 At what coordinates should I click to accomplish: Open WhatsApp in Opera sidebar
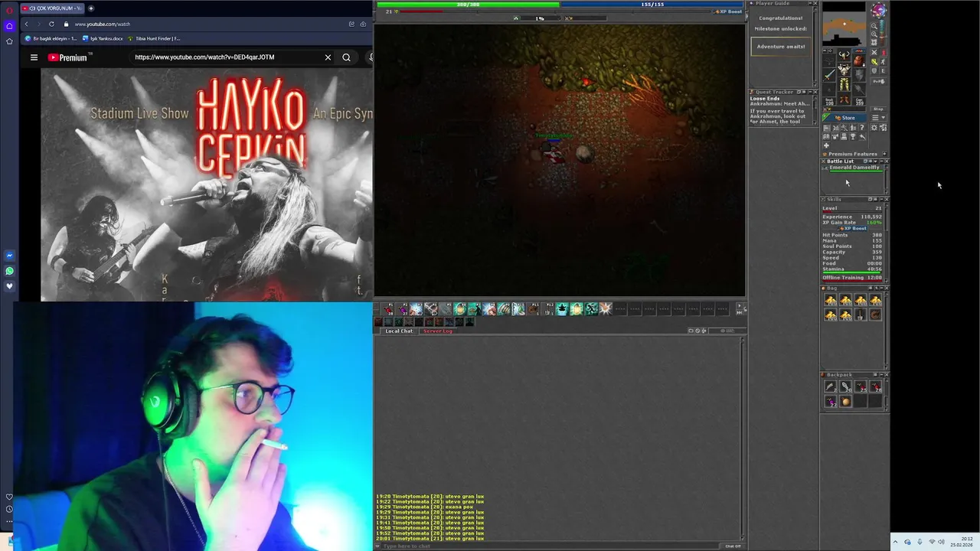(9, 271)
